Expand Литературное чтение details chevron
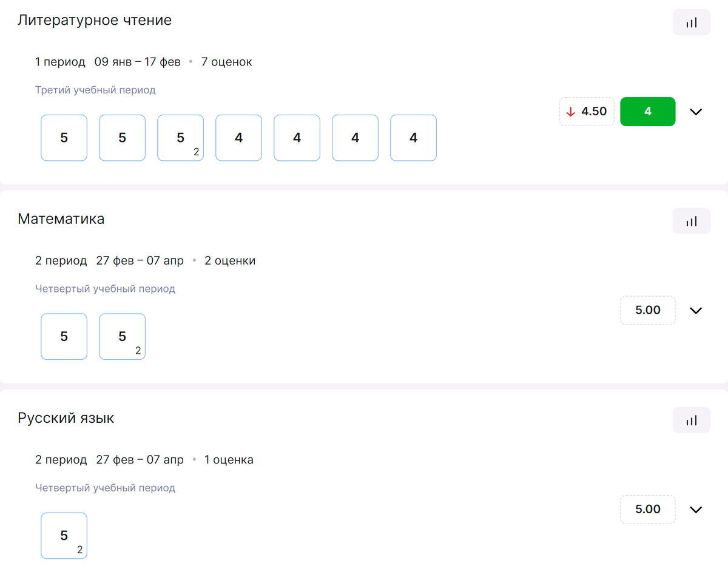This screenshot has height=580, width=728. coord(696,112)
